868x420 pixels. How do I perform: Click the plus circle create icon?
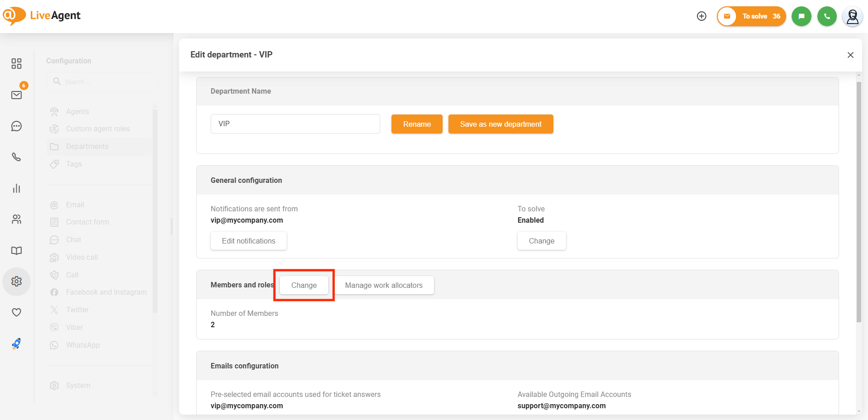(x=702, y=16)
